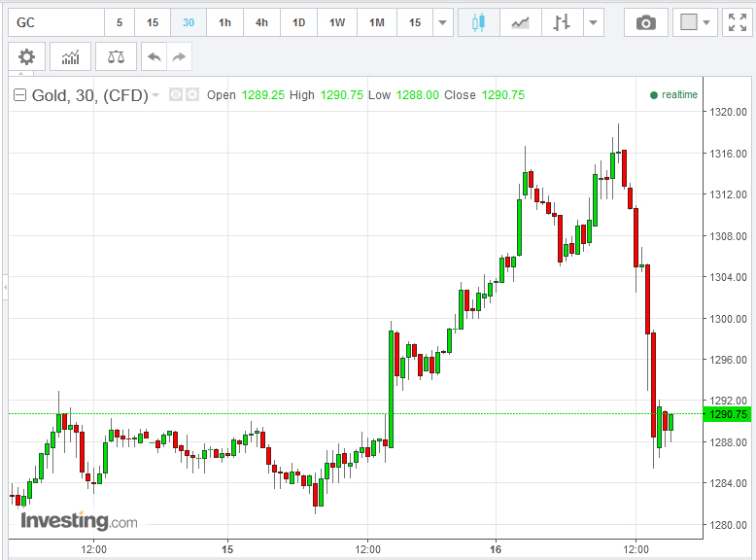The width and height of the screenshot is (756, 560).
Task: Click the 1280.00 price axis label
Action: point(728,525)
